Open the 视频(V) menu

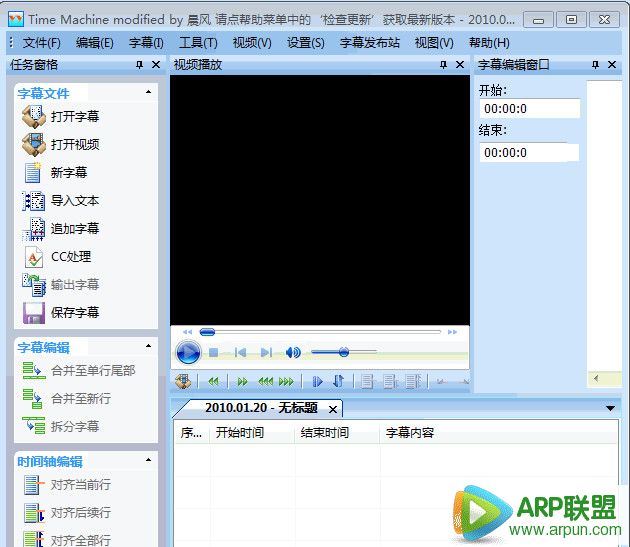[x=252, y=43]
